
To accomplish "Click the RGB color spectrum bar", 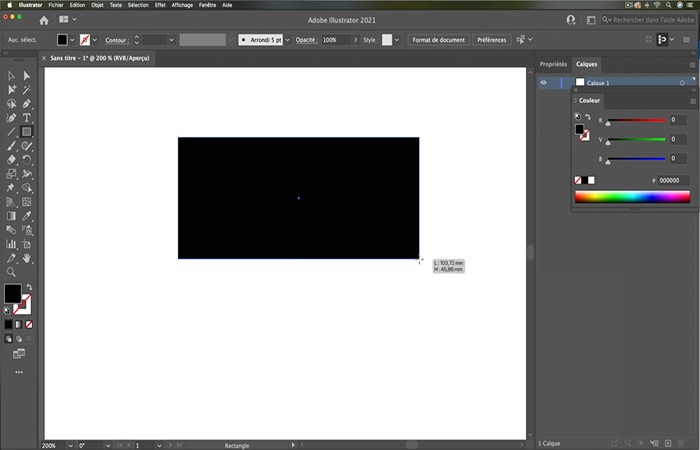I will click(x=632, y=197).
